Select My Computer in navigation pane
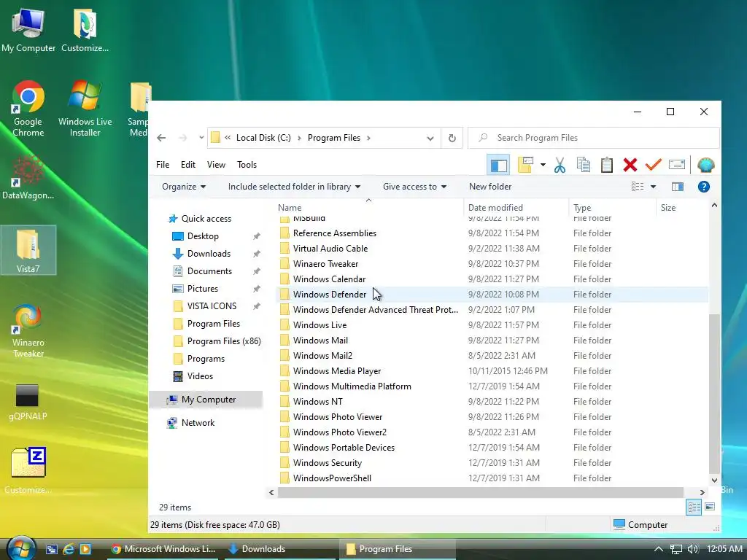 (x=206, y=400)
